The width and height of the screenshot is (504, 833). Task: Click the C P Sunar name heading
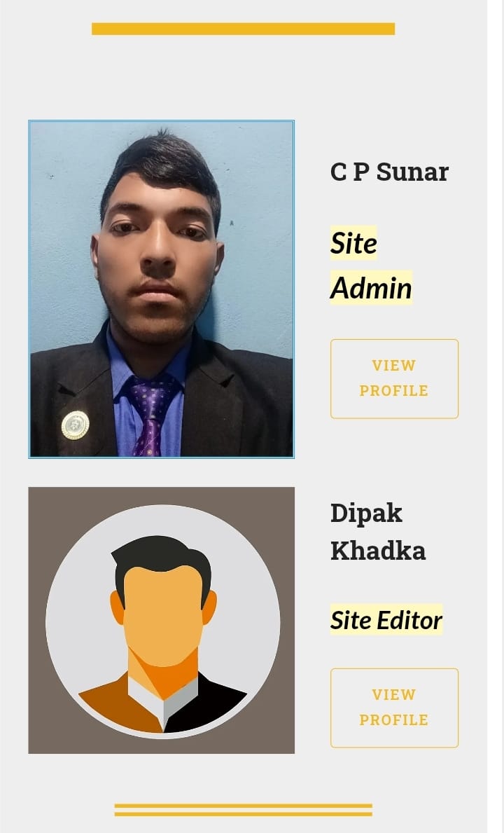pyautogui.click(x=389, y=172)
